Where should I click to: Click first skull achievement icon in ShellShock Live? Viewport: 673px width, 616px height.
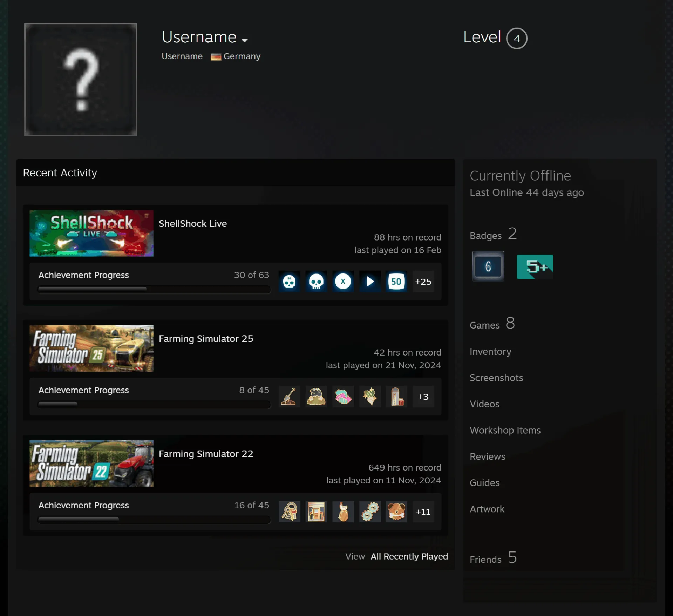pos(289,282)
